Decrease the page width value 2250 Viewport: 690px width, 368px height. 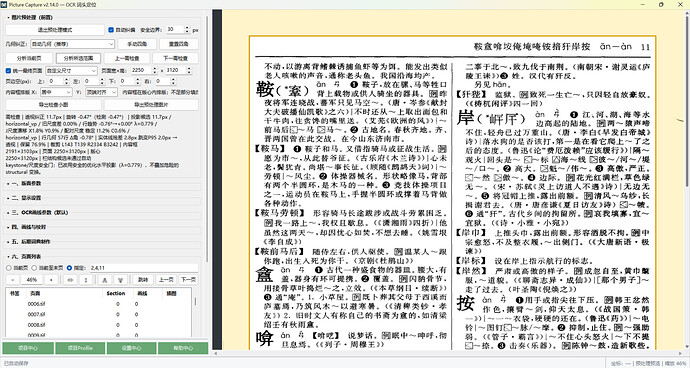tap(154, 73)
